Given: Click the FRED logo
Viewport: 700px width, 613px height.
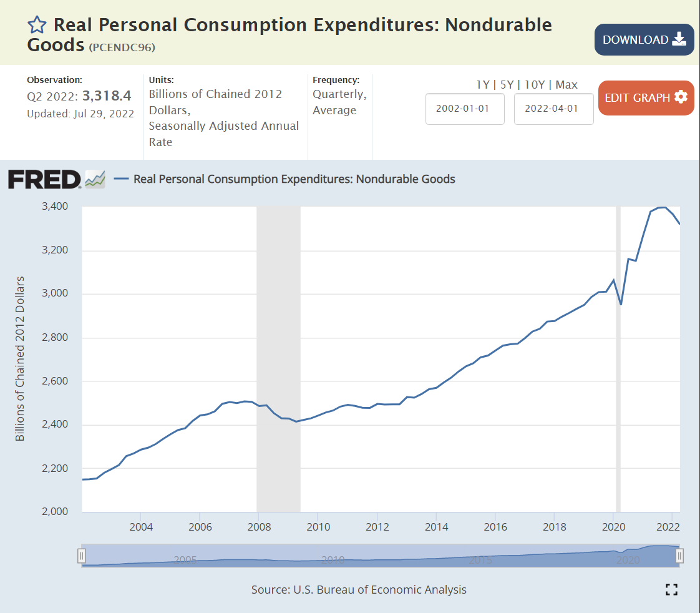Looking at the screenshot, I should tap(44, 180).
